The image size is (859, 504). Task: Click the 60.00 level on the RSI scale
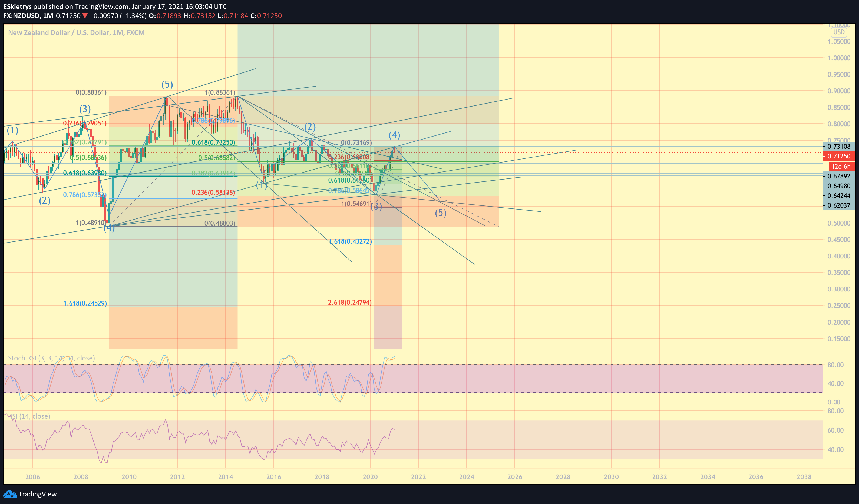tap(835, 430)
